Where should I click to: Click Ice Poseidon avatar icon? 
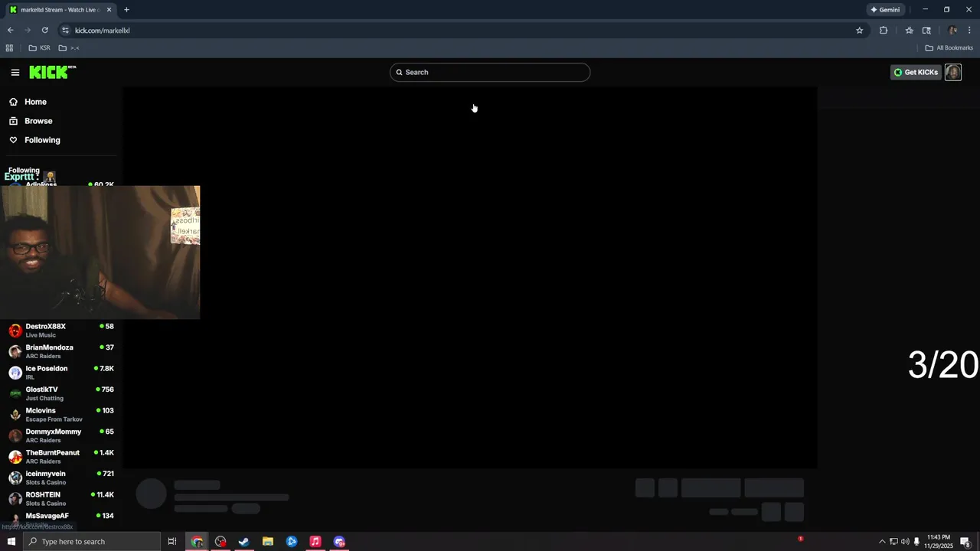(x=15, y=373)
